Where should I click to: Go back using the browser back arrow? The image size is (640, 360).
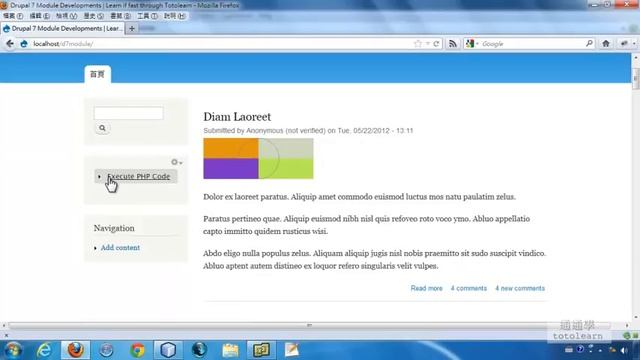[x=10, y=44]
